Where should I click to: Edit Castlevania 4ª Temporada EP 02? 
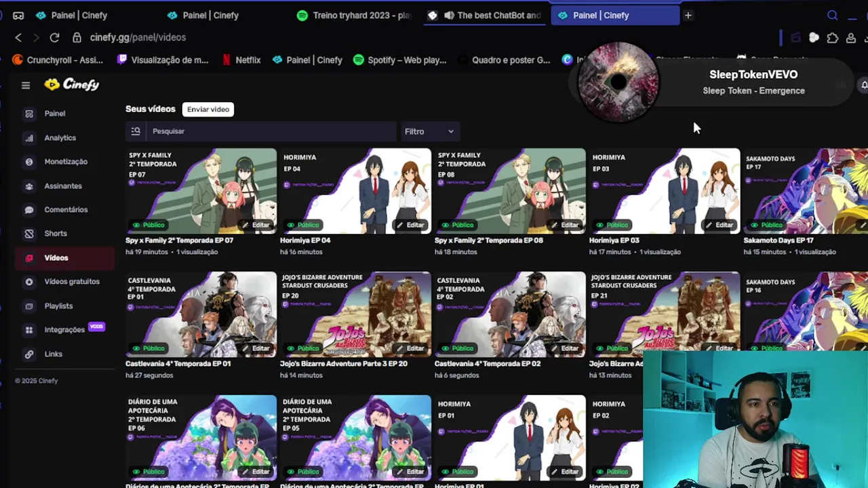[x=566, y=348]
